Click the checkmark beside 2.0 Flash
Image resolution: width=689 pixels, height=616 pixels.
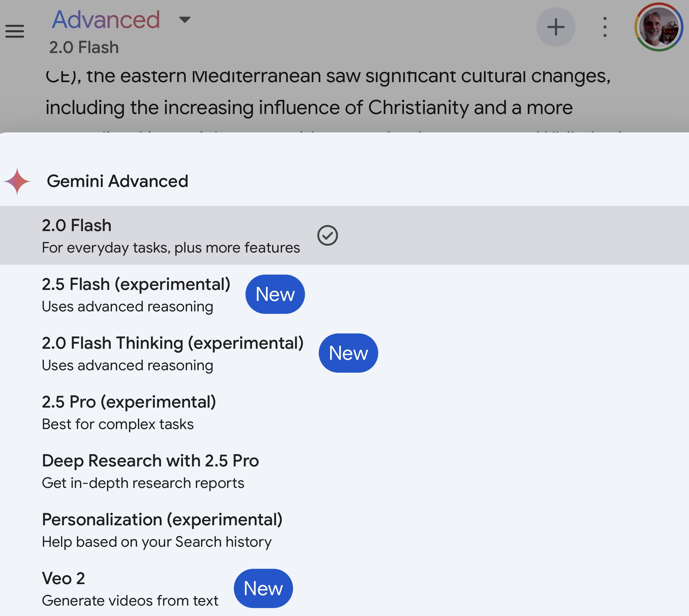pos(327,235)
